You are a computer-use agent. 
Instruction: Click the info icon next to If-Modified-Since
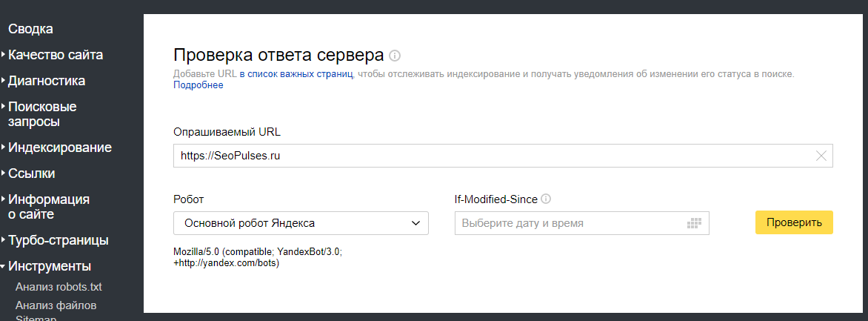pyautogui.click(x=547, y=199)
